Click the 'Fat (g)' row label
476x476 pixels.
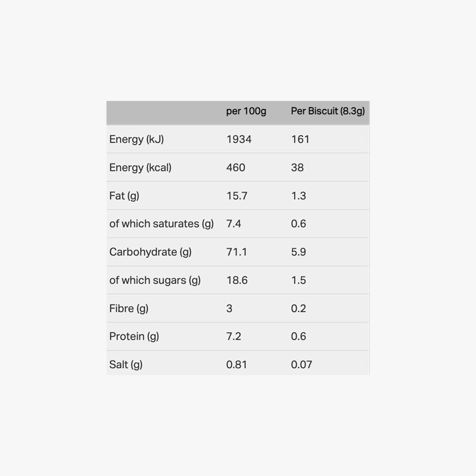[x=124, y=196]
